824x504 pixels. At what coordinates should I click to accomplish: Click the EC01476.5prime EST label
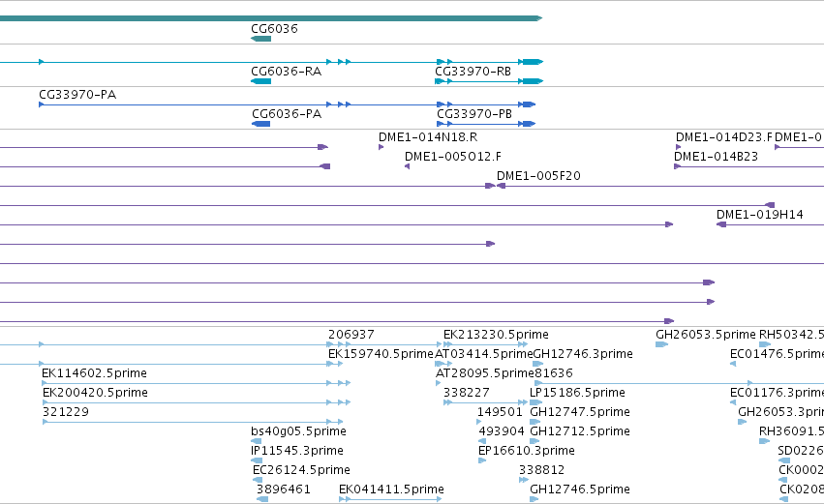click(x=777, y=354)
